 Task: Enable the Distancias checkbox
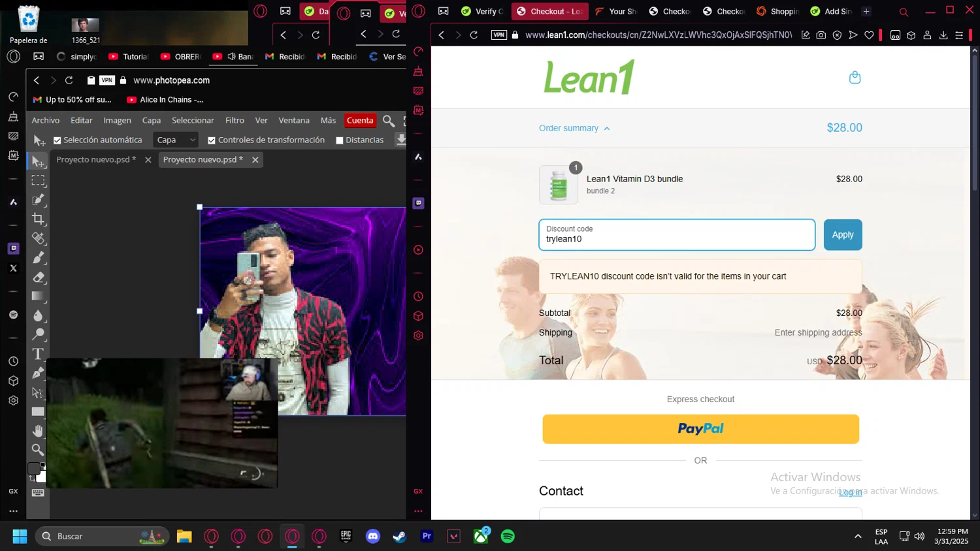point(339,140)
